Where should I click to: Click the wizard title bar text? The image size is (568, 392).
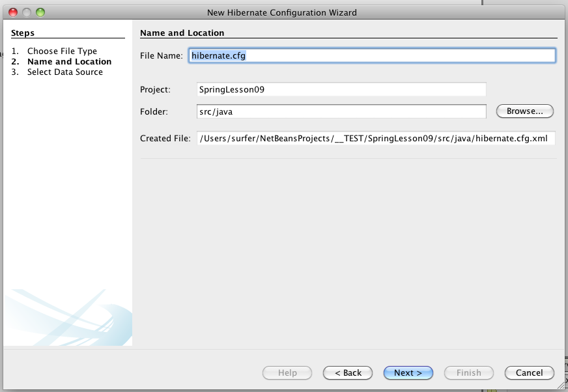[x=281, y=12]
